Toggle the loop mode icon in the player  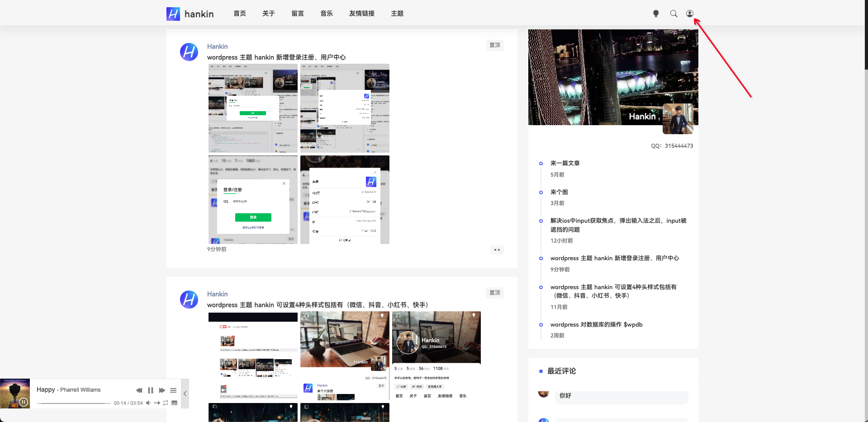pos(166,403)
